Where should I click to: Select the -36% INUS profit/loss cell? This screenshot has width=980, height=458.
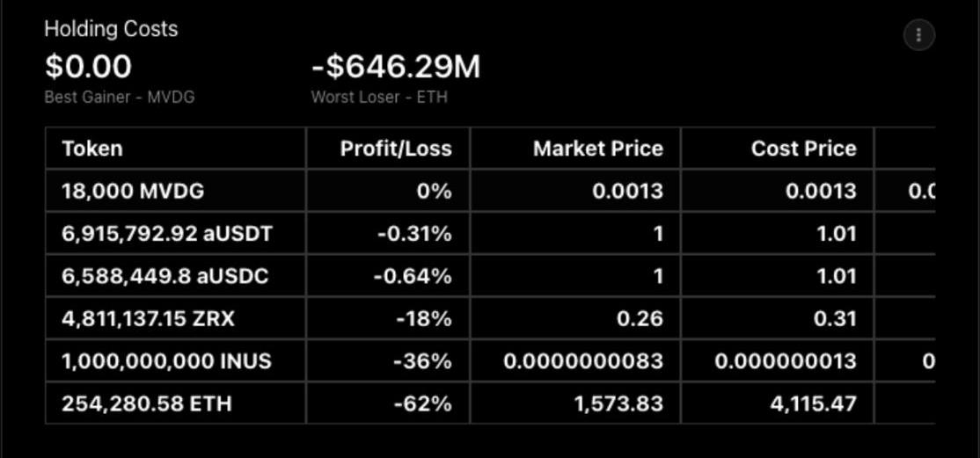tap(422, 361)
